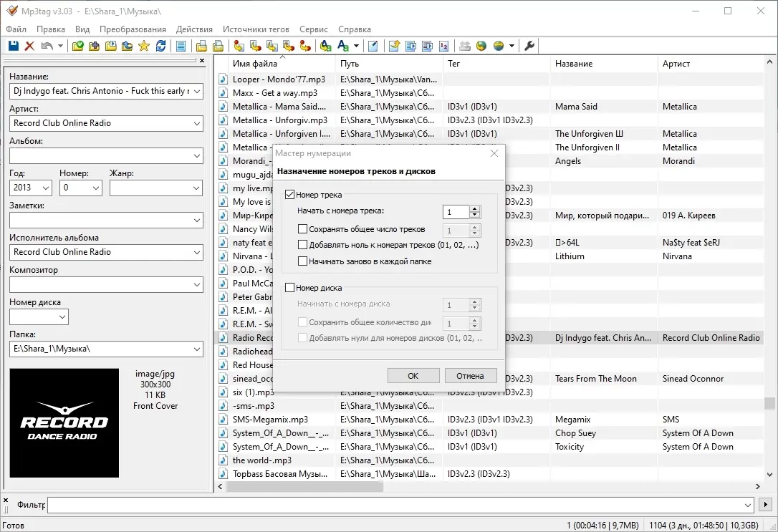Screen dimensions: 778x532
Task: Expand the 'Папка' folder path dropdown
Action: (197, 349)
